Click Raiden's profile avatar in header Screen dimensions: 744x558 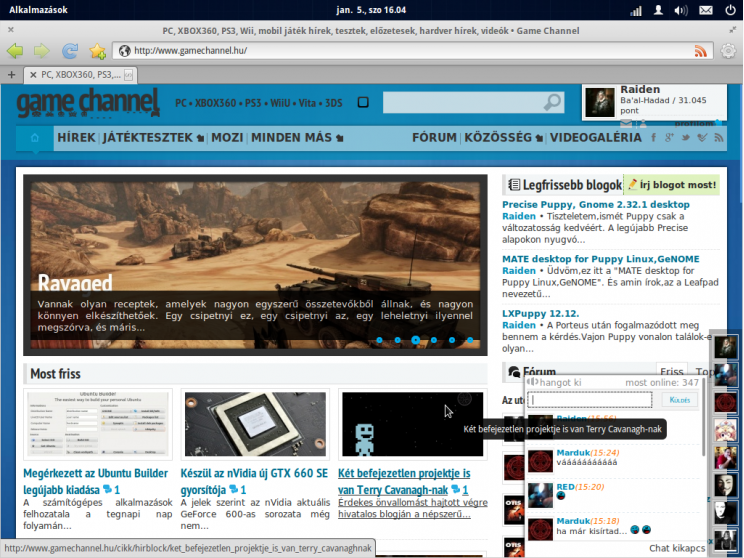point(600,102)
